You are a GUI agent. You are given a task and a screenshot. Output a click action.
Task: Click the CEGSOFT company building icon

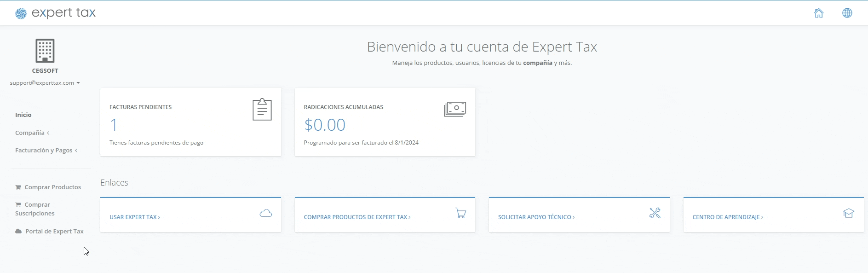point(45,51)
